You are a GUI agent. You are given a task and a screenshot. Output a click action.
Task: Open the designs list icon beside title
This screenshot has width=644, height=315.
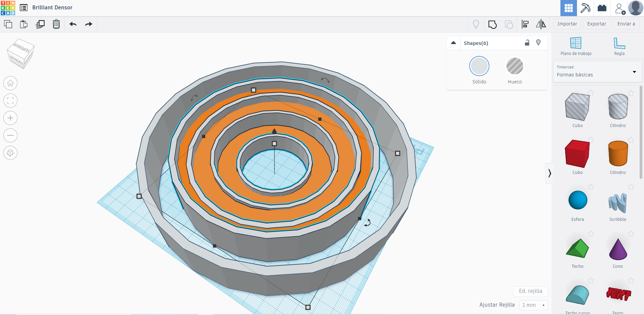(23, 7)
